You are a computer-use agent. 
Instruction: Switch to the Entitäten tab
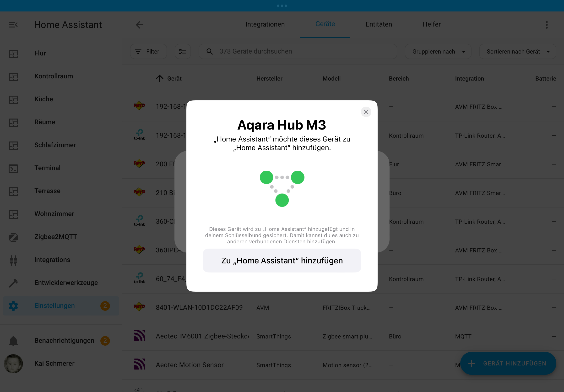click(378, 24)
